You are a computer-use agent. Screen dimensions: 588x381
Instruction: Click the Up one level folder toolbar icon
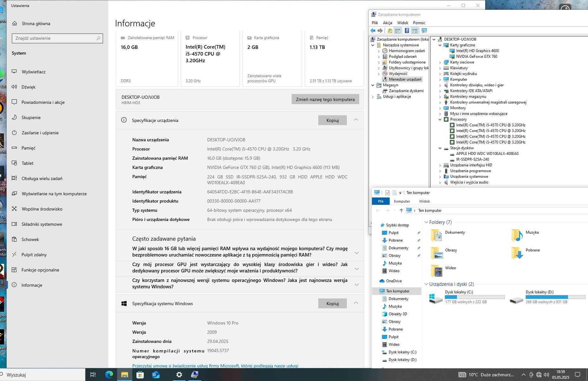pos(390,31)
